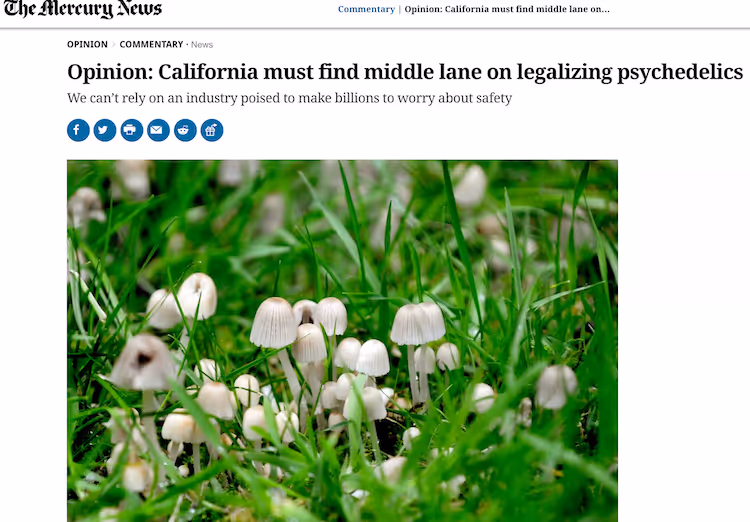Share this opinion piece on Twitter
This screenshot has height=522, width=750.
(x=105, y=130)
